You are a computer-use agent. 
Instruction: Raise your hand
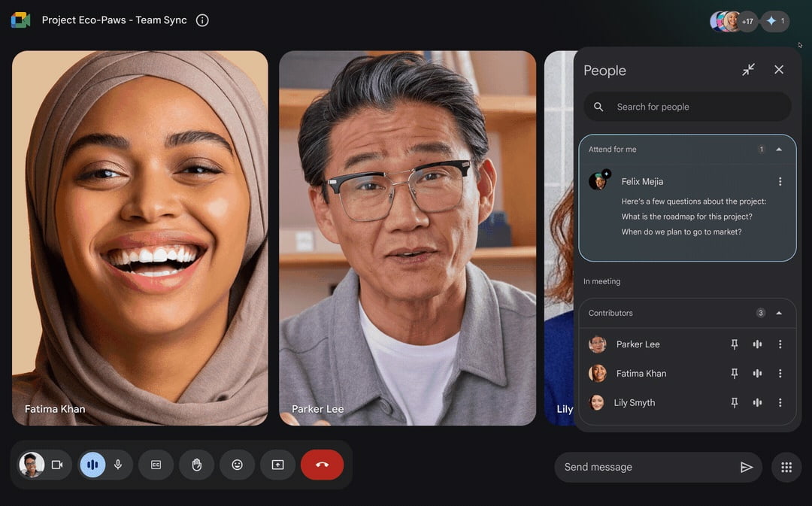click(196, 465)
